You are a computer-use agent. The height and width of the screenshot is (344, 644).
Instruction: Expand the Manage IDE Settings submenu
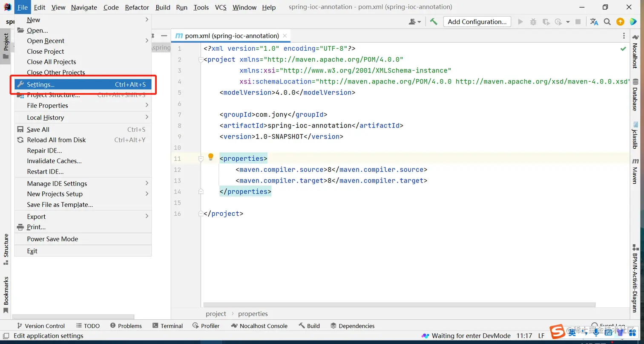point(83,184)
